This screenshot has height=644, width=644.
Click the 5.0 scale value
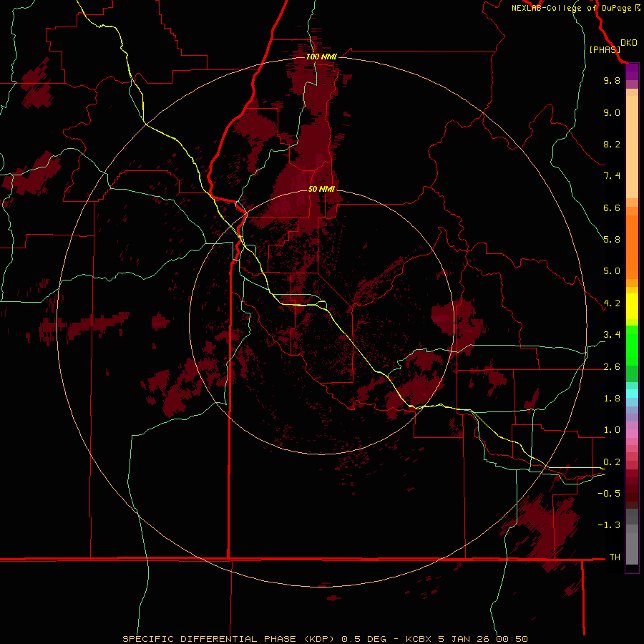coord(612,271)
